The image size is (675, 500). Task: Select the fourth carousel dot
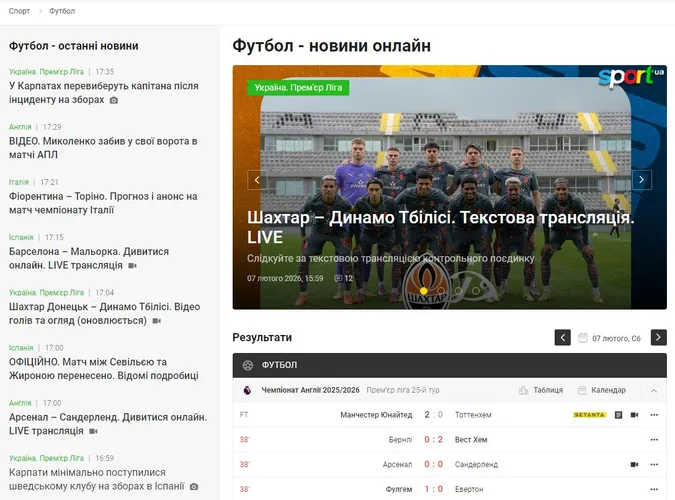(476, 291)
